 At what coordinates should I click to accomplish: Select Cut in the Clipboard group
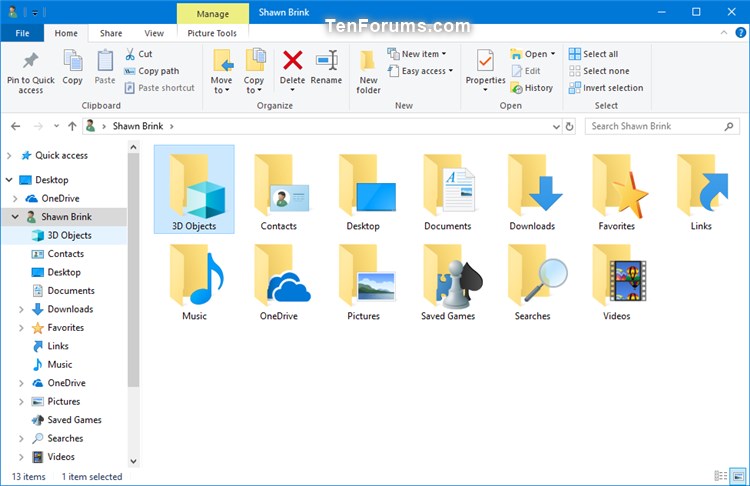tap(139, 54)
